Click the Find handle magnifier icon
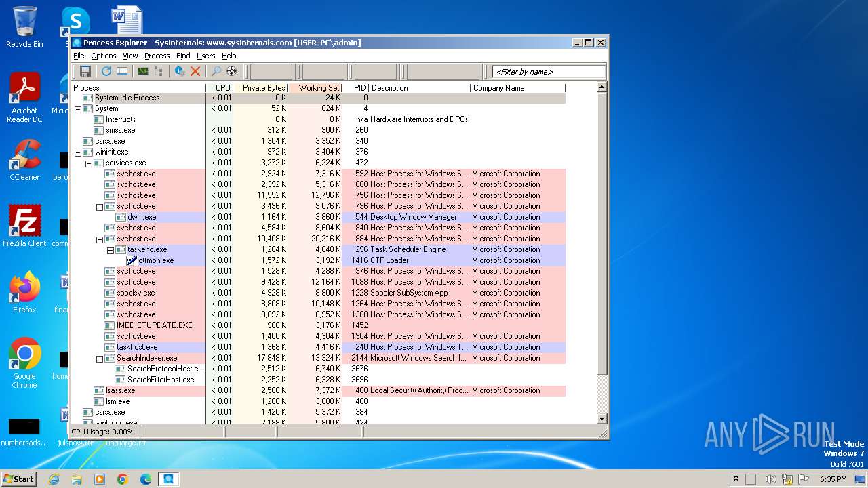Screen dimensions: 868x488 coord(216,71)
